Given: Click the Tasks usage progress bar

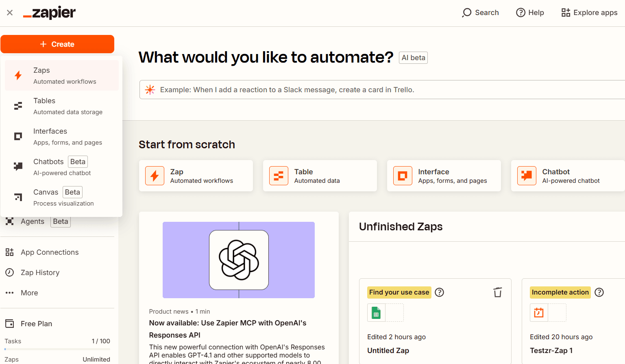Looking at the screenshot, I should [x=57, y=349].
